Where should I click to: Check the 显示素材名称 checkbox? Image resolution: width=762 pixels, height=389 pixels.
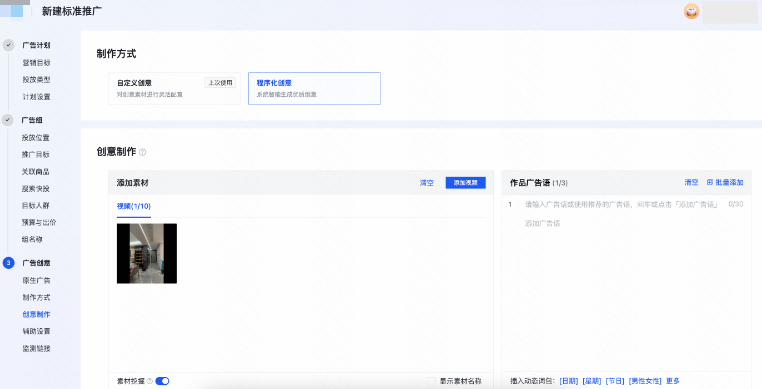[x=432, y=381]
